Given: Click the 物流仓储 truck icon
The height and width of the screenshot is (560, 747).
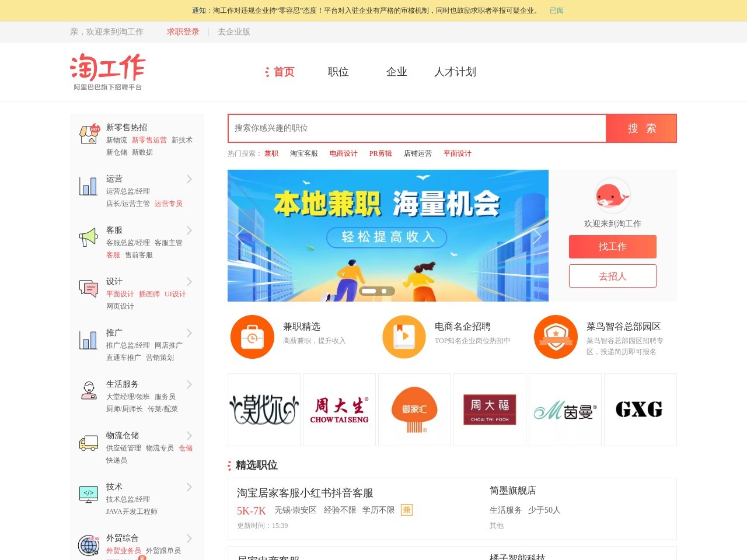Looking at the screenshot, I should point(89,443).
